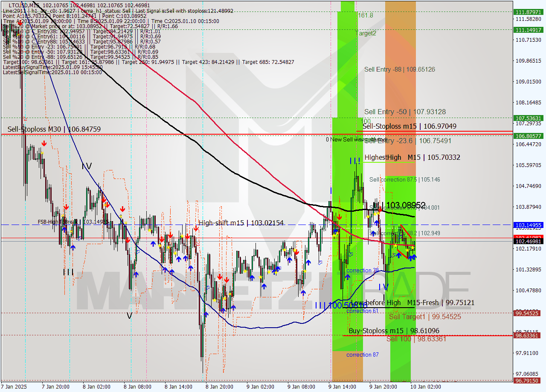Click the 99.54525 red price tag
Image resolution: width=546 pixels, height=392 pixels.
[x=529, y=313]
